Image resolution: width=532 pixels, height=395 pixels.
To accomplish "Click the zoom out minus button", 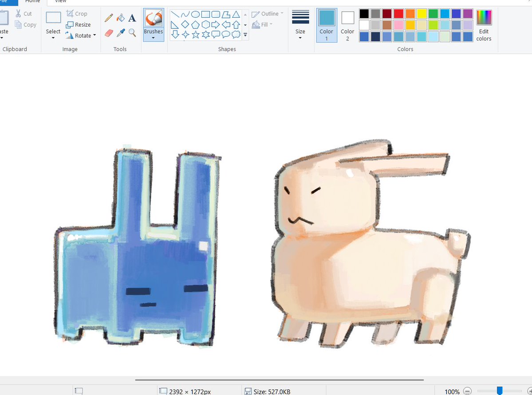I will tap(467, 391).
